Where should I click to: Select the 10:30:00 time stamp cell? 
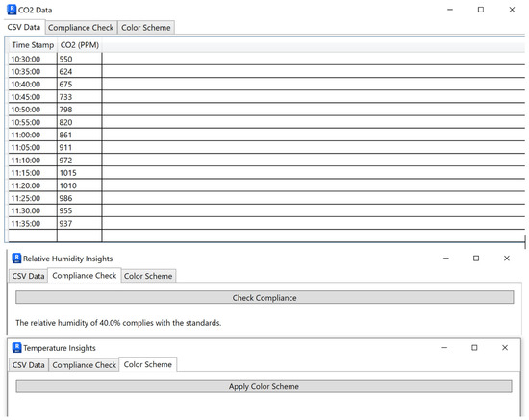coord(33,59)
